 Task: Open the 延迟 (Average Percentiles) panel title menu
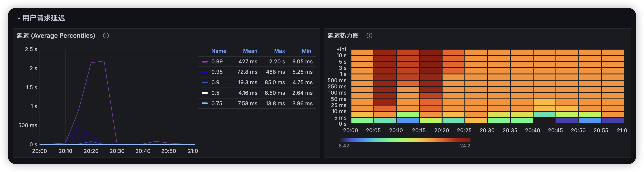pyautogui.click(x=56, y=36)
